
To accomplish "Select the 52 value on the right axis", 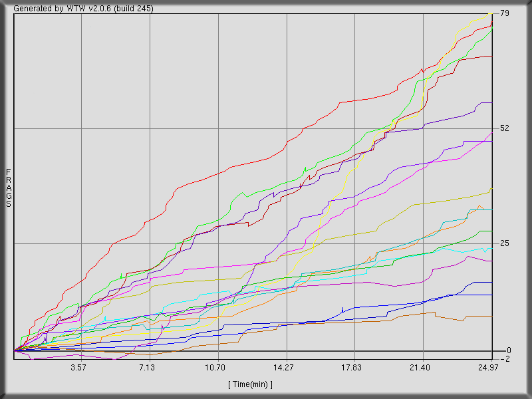I will click(504, 128).
